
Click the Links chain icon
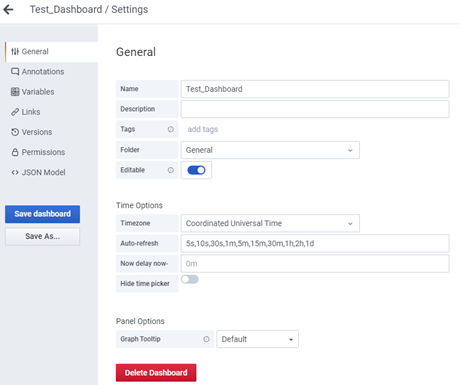point(15,112)
